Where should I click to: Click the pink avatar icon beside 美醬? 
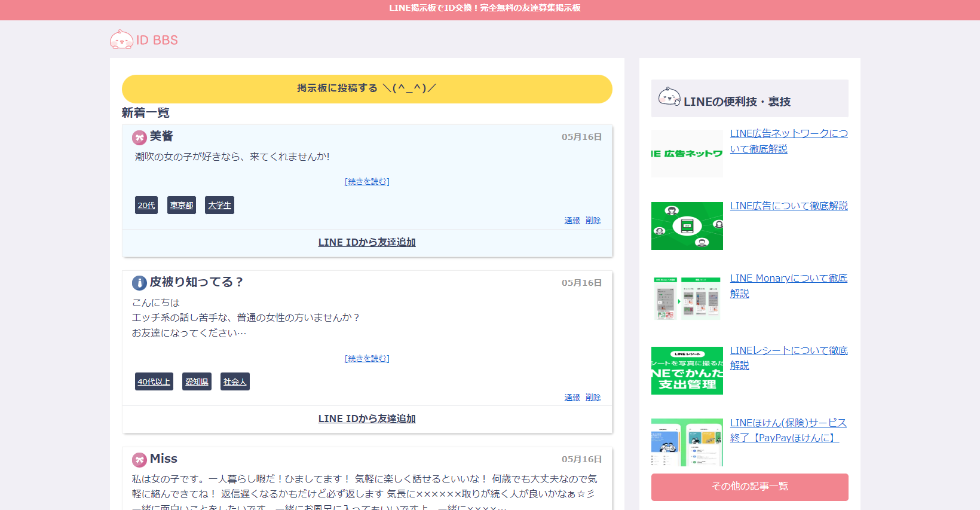coord(139,138)
